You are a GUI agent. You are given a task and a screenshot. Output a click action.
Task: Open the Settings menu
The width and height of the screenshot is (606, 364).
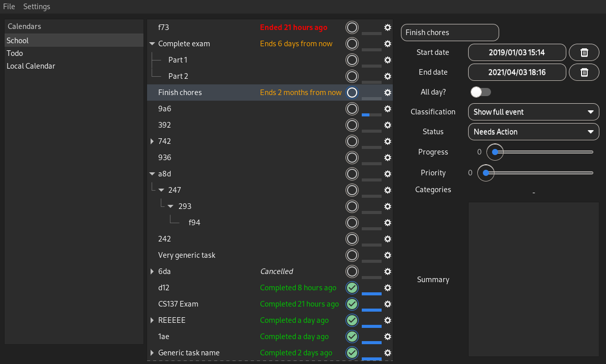click(x=36, y=7)
